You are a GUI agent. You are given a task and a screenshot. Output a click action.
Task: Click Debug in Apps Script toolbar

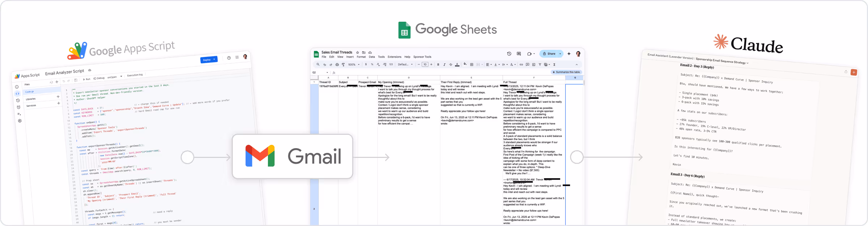coord(99,78)
